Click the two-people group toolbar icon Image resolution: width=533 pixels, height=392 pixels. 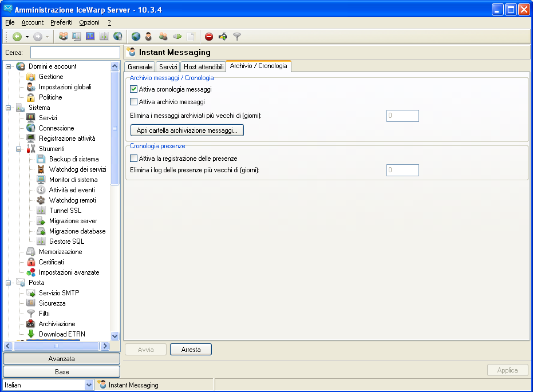pyautogui.click(x=163, y=37)
